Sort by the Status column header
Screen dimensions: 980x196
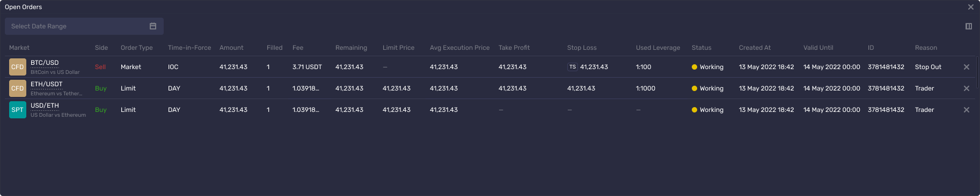701,48
